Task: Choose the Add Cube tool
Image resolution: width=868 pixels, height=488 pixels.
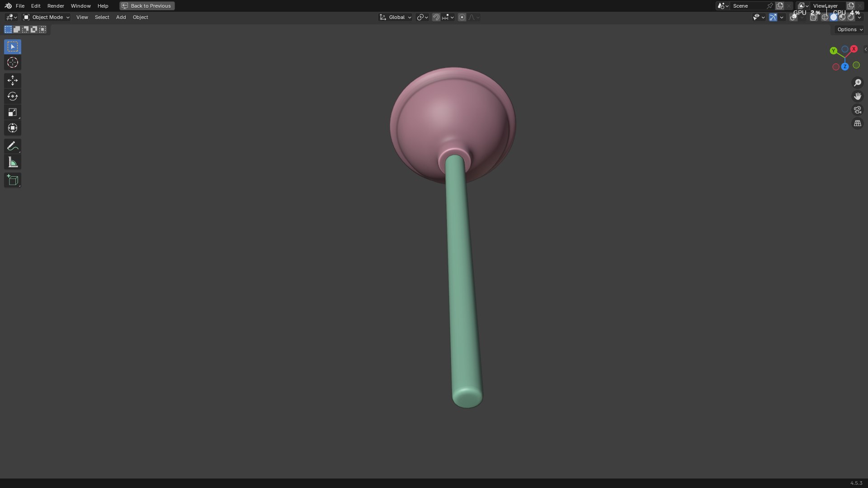Action: point(13,180)
